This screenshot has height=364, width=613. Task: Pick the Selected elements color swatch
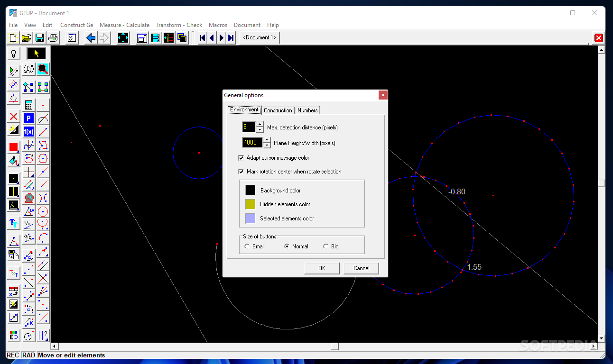[251, 218]
